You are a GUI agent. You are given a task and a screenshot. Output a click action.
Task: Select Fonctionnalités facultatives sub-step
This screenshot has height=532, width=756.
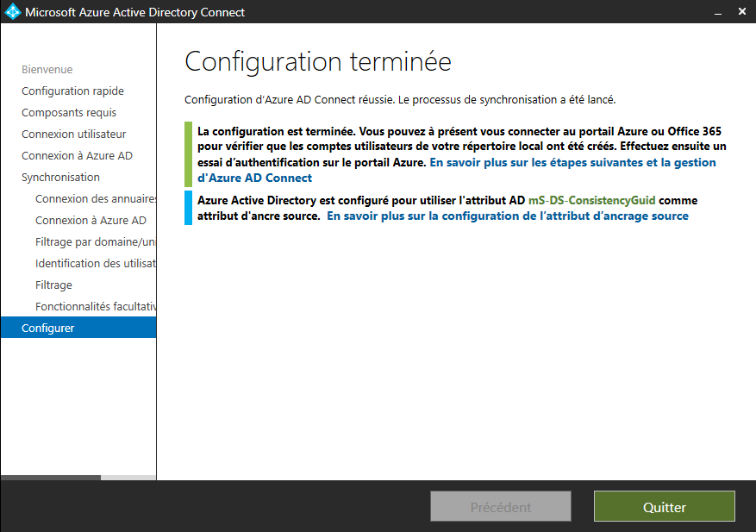(x=96, y=306)
